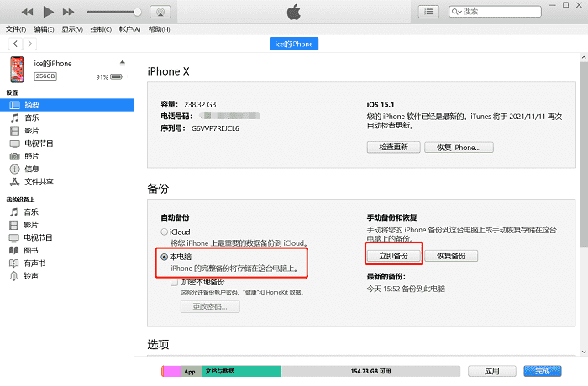The width and height of the screenshot is (588, 386).
Task: Select 音乐 under 我的设备上
Action: [66, 211]
